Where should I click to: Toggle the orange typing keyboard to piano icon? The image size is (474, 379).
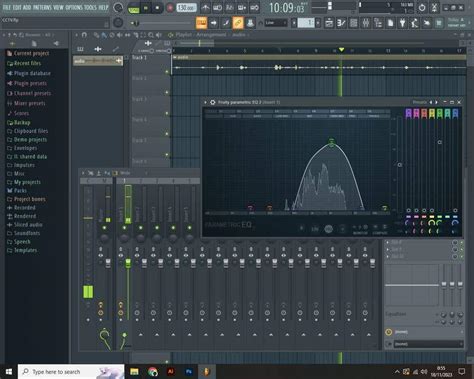click(x=202, y=23)
